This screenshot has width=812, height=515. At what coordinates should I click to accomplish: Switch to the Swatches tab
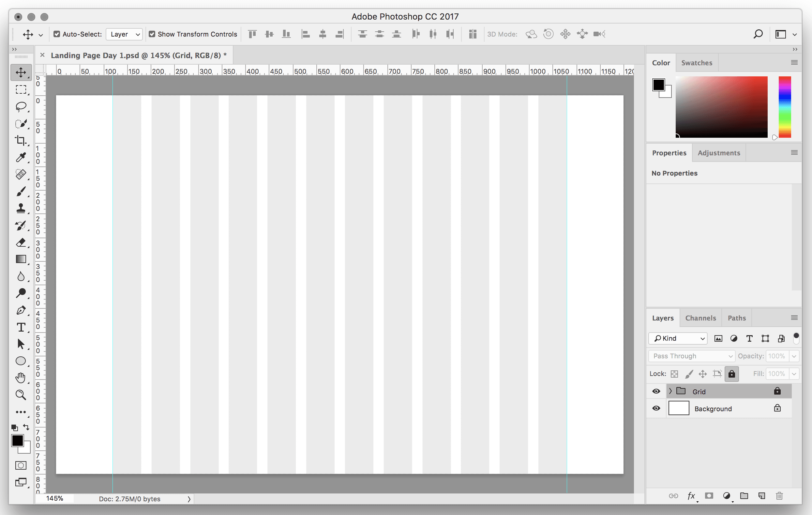[x=697, y=62]
